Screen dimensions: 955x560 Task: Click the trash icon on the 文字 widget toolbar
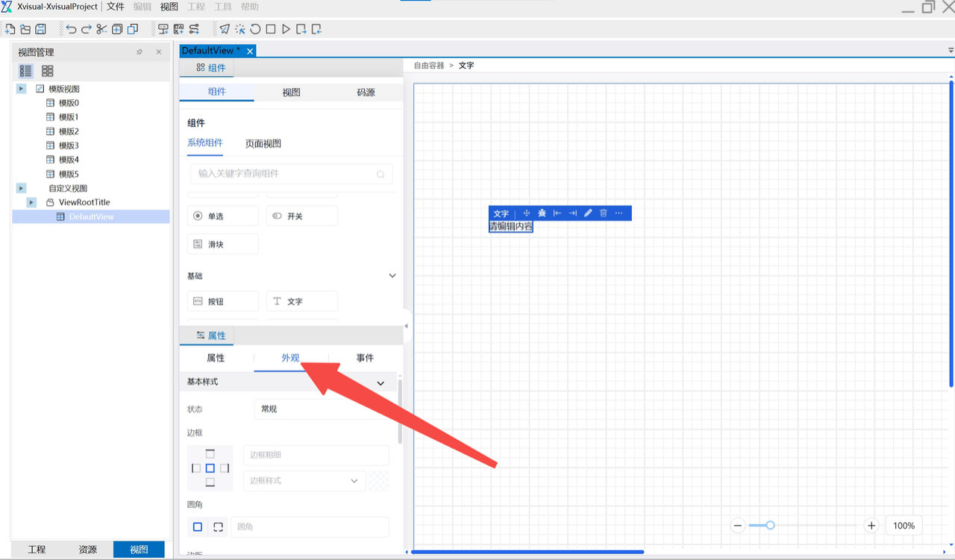point(604,213)
